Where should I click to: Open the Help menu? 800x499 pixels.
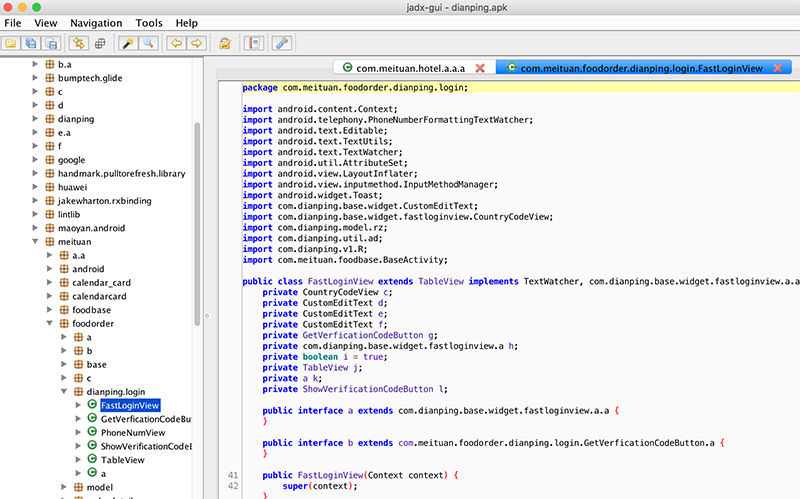[x=187, y=23]
